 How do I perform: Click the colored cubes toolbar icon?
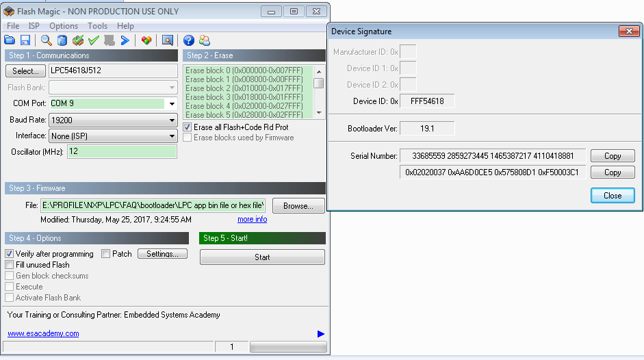tap(146, 40)
